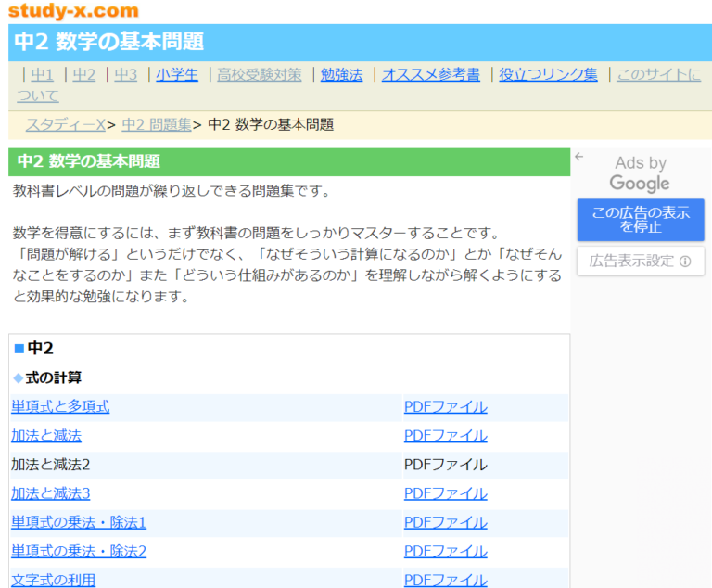Visit the オススメ参考書 page
This screenshot has width=712, height=588.
coord(431,74)
